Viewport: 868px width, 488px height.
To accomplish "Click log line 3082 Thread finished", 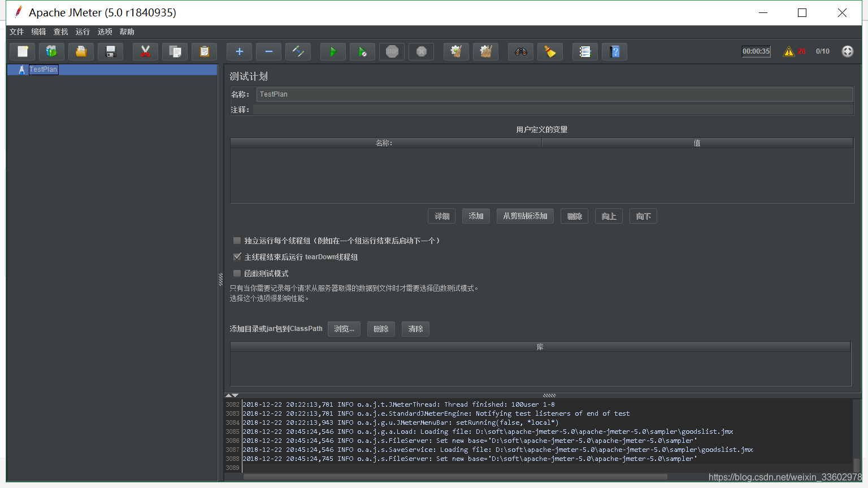I will (398, 404).
